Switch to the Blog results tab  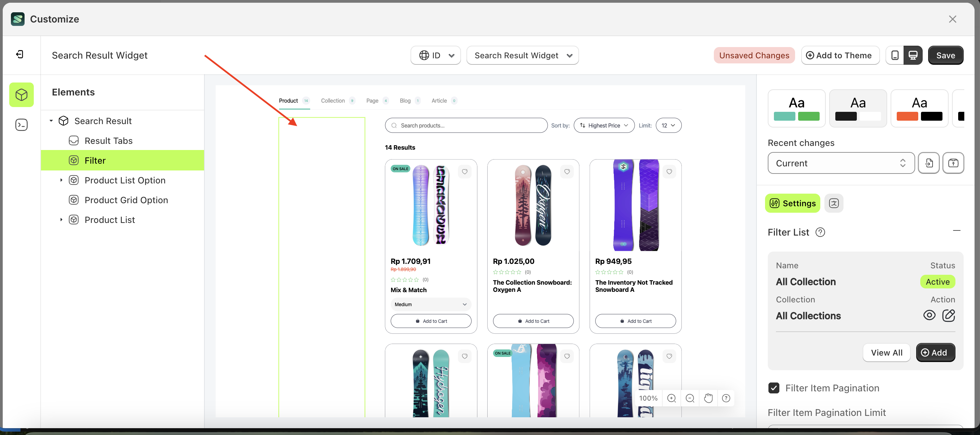click(405, 100)
